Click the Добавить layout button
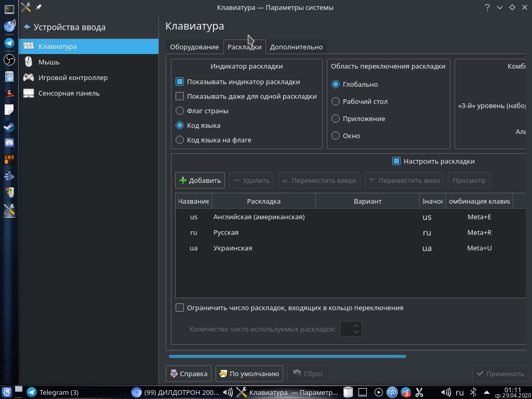The height and width of the screenshot is (399, 532). point(200,180)
